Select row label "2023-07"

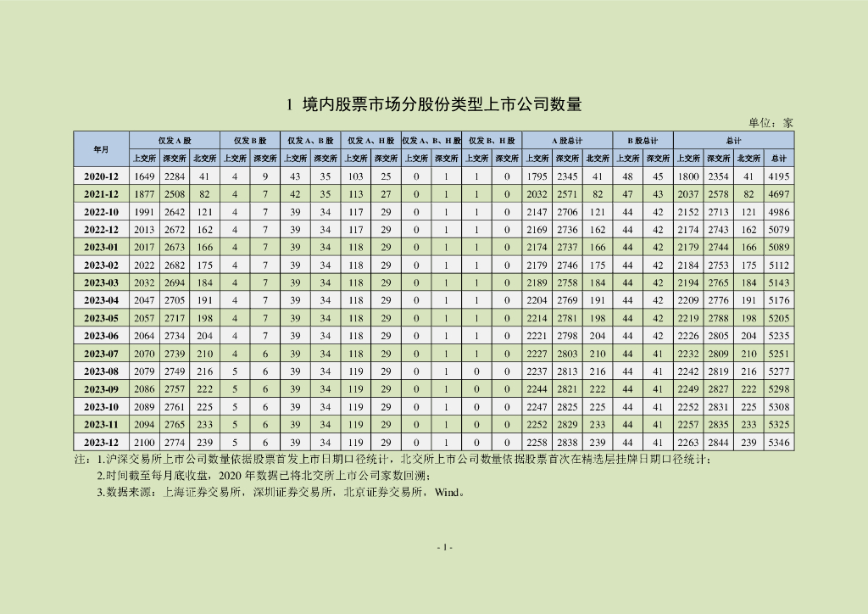pos(102,354)
